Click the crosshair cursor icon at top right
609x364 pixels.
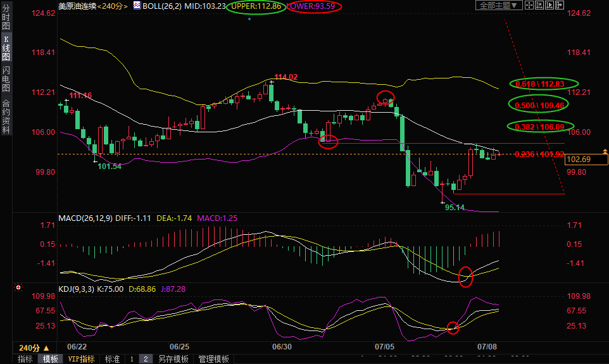[x=530, y=5]
